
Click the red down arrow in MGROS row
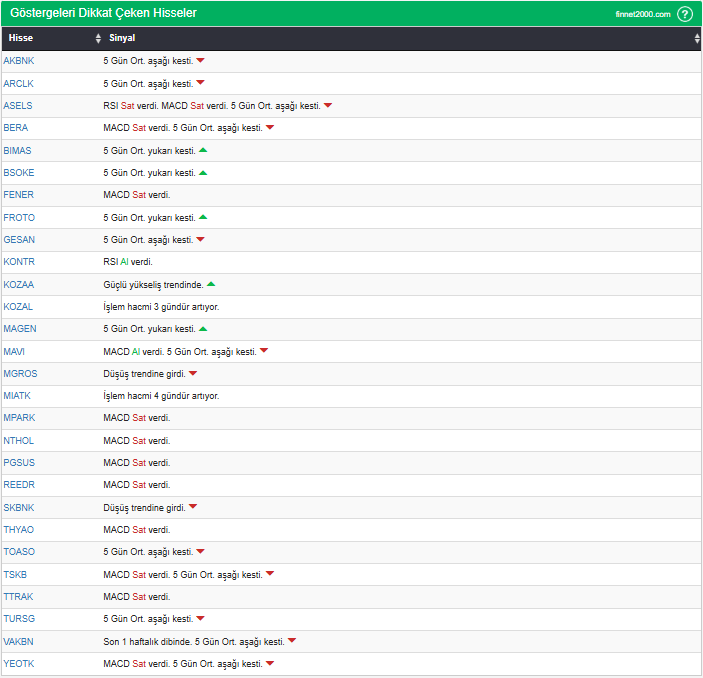click(193, 373)
